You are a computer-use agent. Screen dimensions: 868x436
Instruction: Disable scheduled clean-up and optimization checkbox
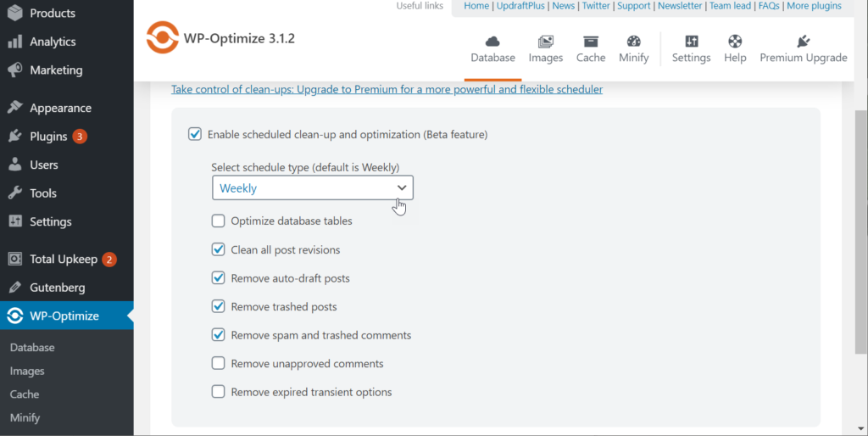(195, 134)
